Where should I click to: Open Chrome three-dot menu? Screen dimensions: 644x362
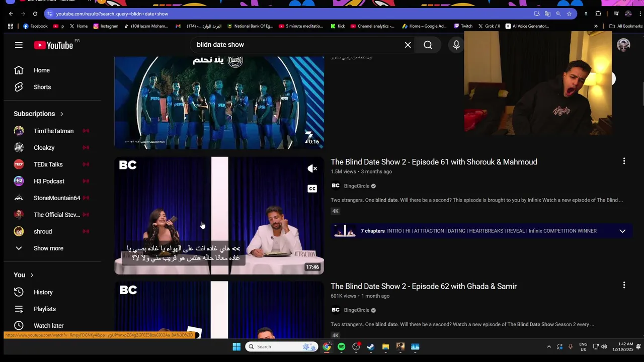(640, 14)
